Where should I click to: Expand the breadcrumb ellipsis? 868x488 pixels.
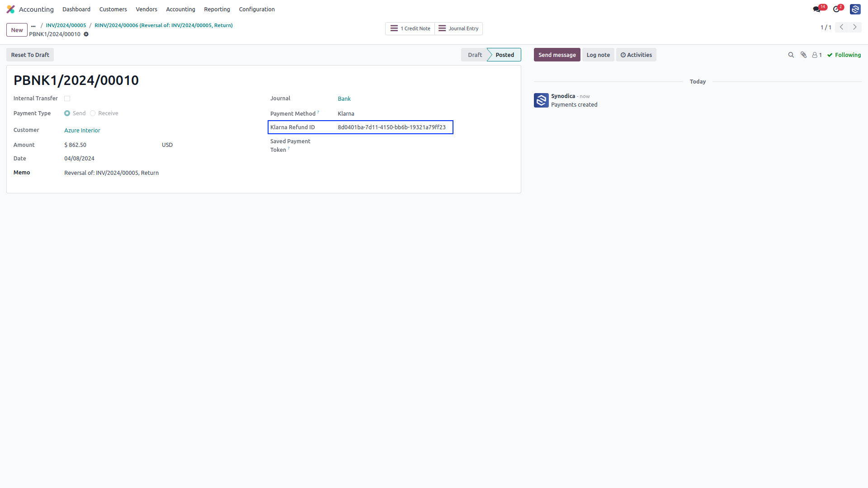point(33,26)
